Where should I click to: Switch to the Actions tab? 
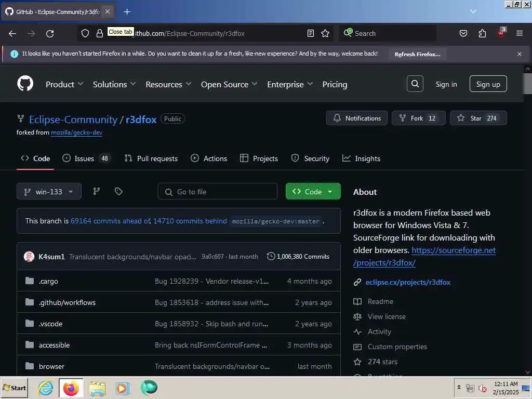coord(209,158)
